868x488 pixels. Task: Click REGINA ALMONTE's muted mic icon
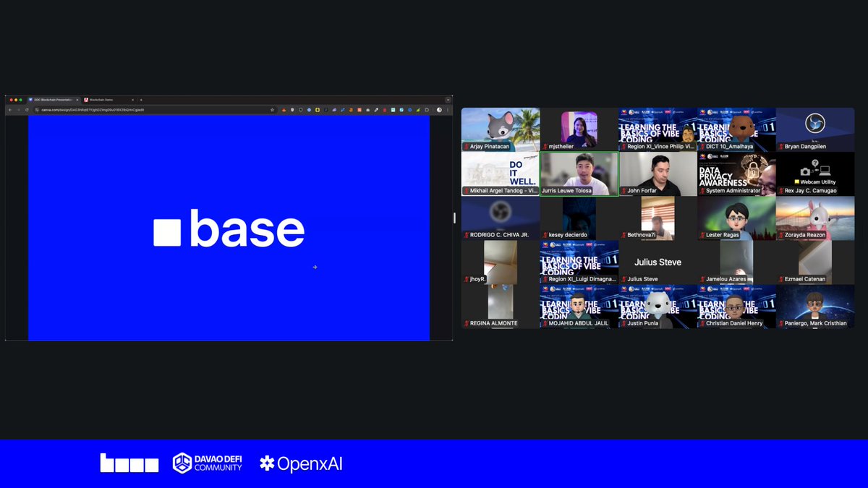tap(467, 323)
